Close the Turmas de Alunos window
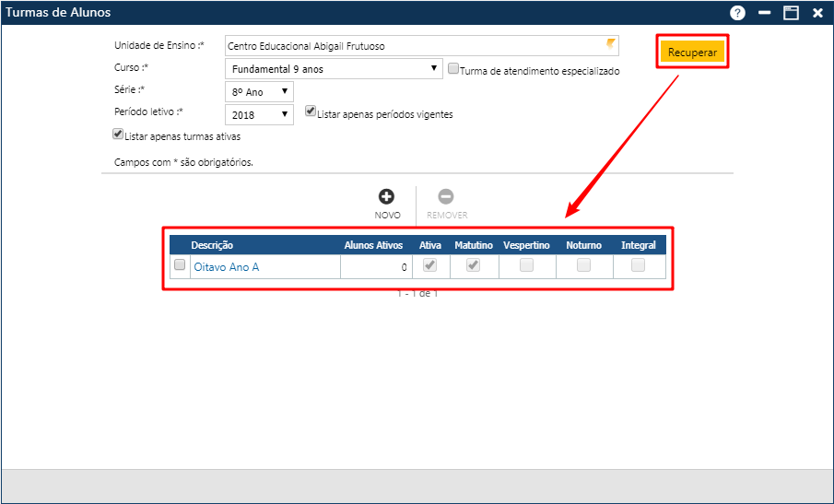834x504 pixels. pos(817,13)
